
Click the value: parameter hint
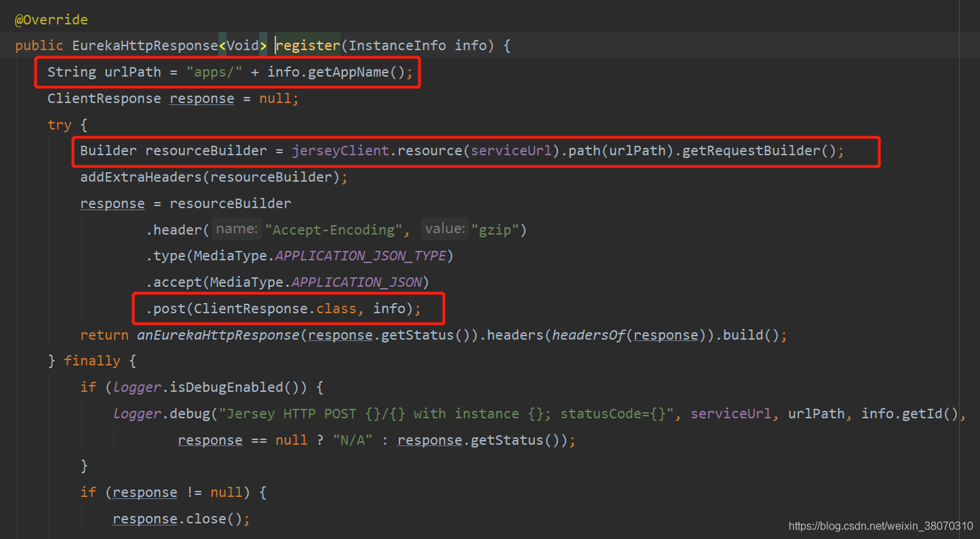pyautogui.click(x=444, y=229)
